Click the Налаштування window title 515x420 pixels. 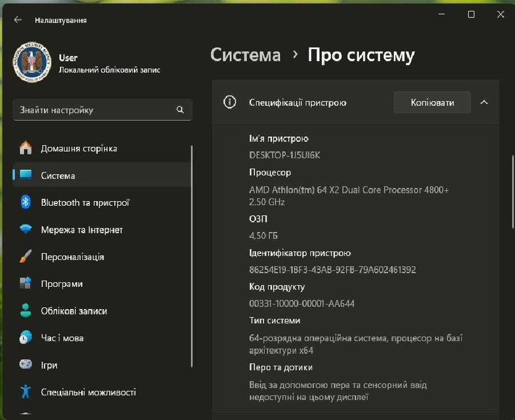(x=61, y=20)
